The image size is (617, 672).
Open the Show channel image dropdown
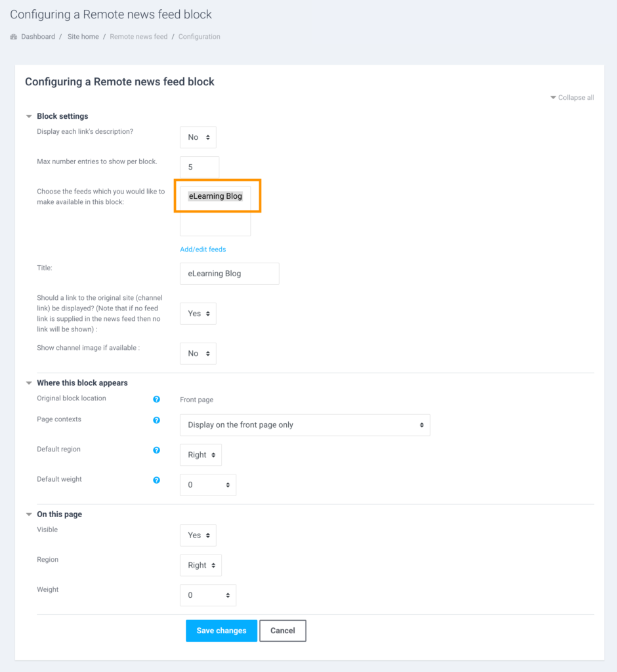point(198,353)
